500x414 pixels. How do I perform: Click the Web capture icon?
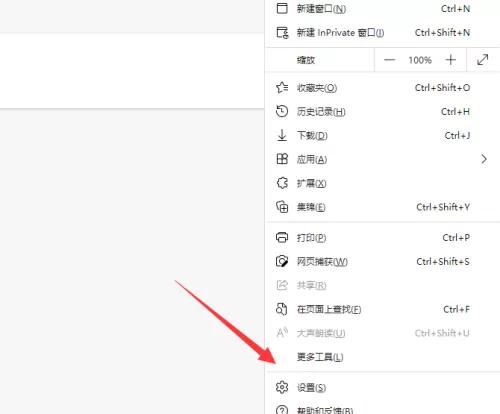coord(282,261)
